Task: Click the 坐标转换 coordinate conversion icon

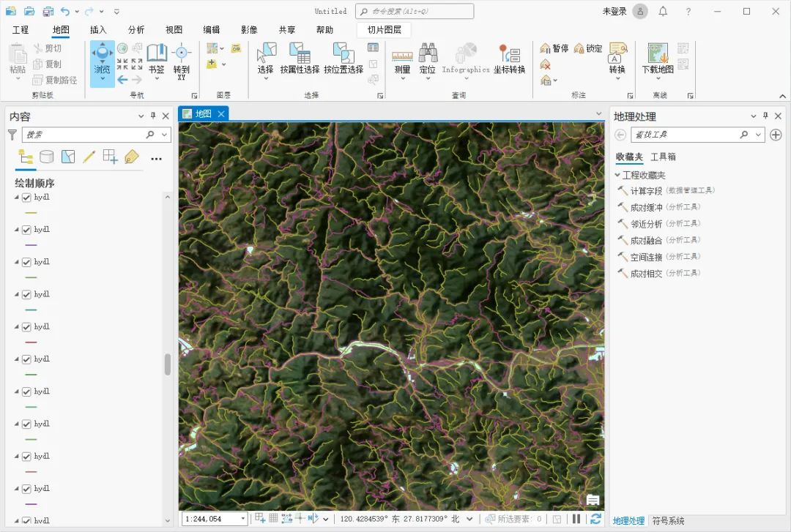Action: click(510, 59)
